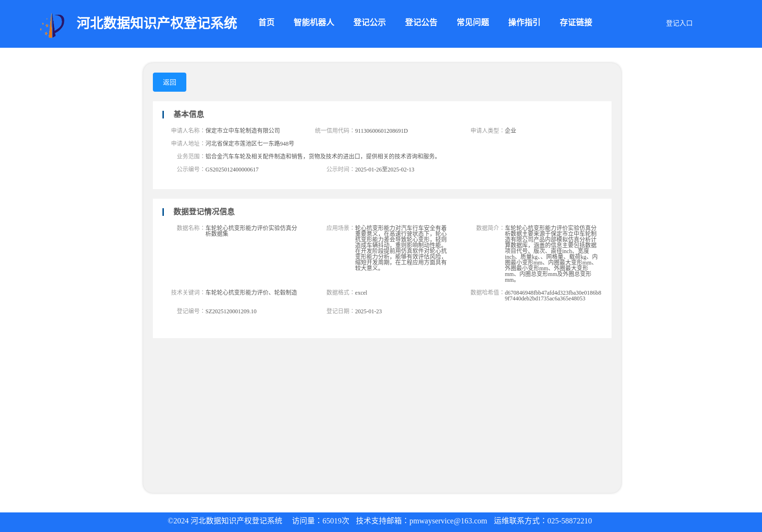The height and width of the screenshot is (532, 762).
Task: Click the site logo icon
Action: [52, 25]
